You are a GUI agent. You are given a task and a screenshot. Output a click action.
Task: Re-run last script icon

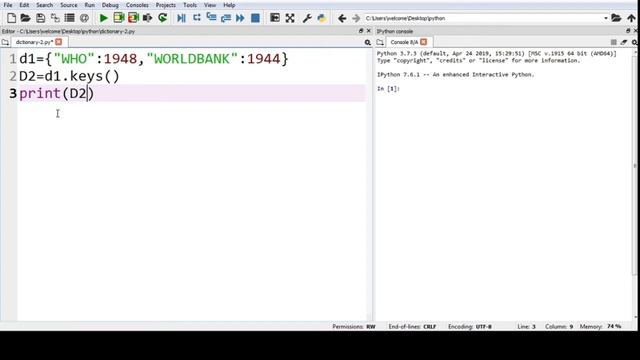pyautogui.click(x=163, y=18)
